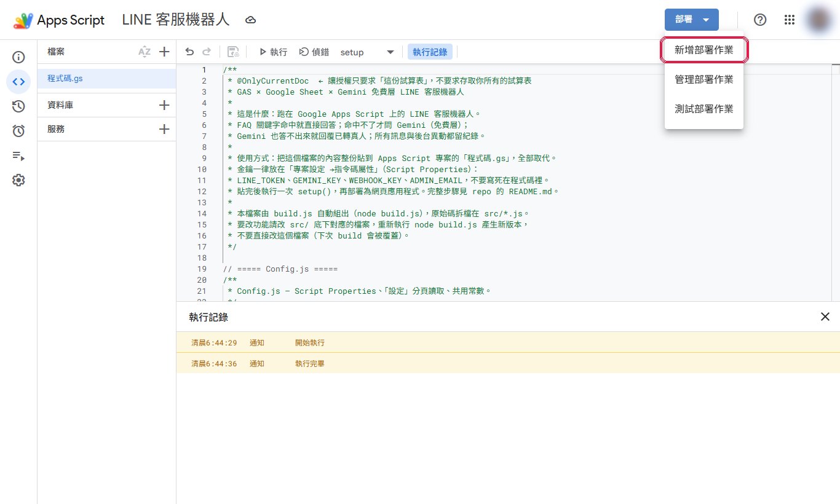The image size is (840, 504).
Task: Click line number 19 in the gutter
Action: 202,269
